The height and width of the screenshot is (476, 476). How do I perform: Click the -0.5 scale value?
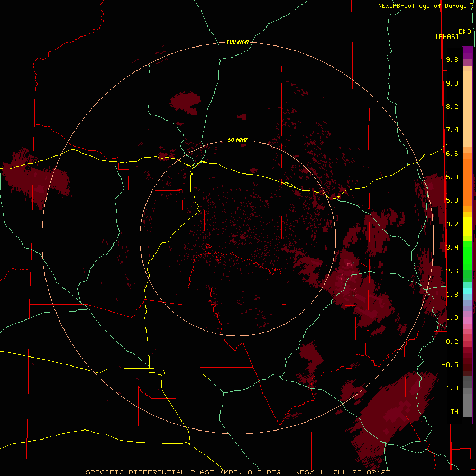(450, 365)
